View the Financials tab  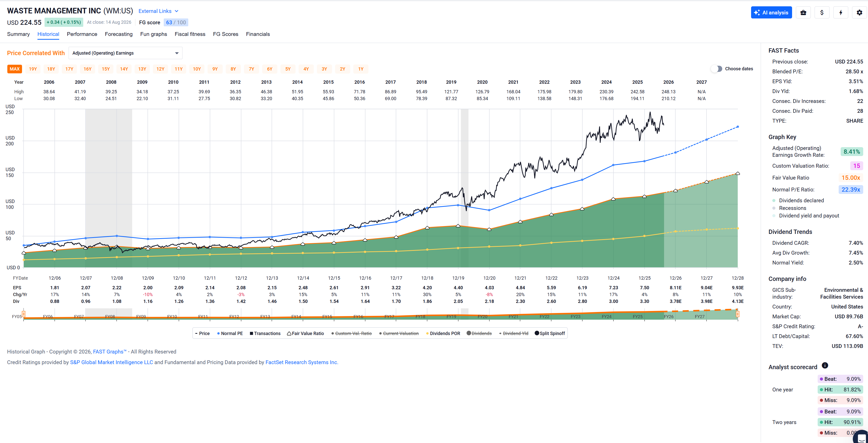coord(258,34)
